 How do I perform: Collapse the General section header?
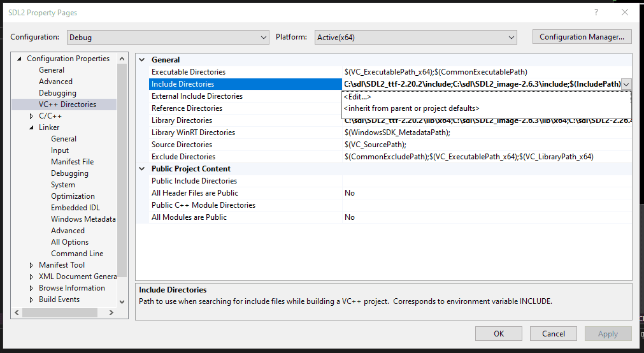point(142,60)
